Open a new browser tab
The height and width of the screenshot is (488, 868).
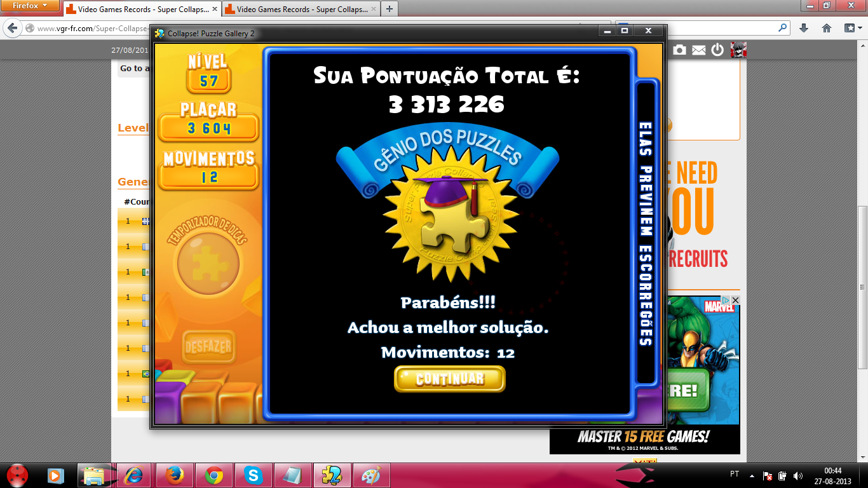[389, 9]
